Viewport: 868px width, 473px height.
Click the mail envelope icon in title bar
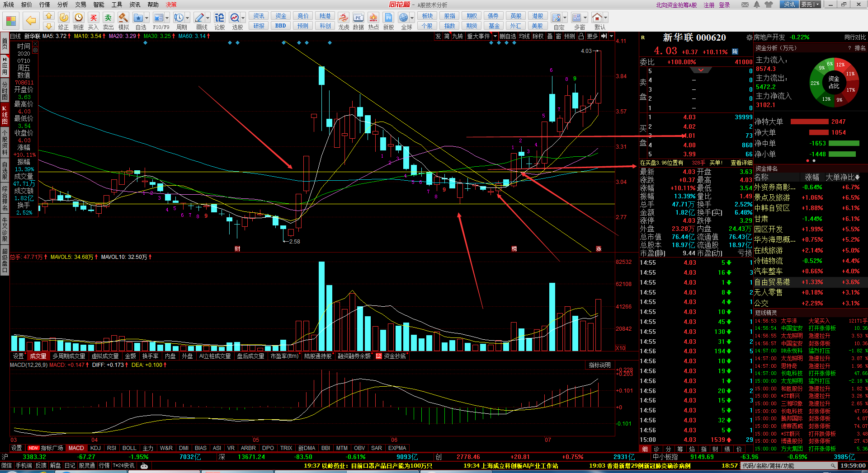click(745, 5)
